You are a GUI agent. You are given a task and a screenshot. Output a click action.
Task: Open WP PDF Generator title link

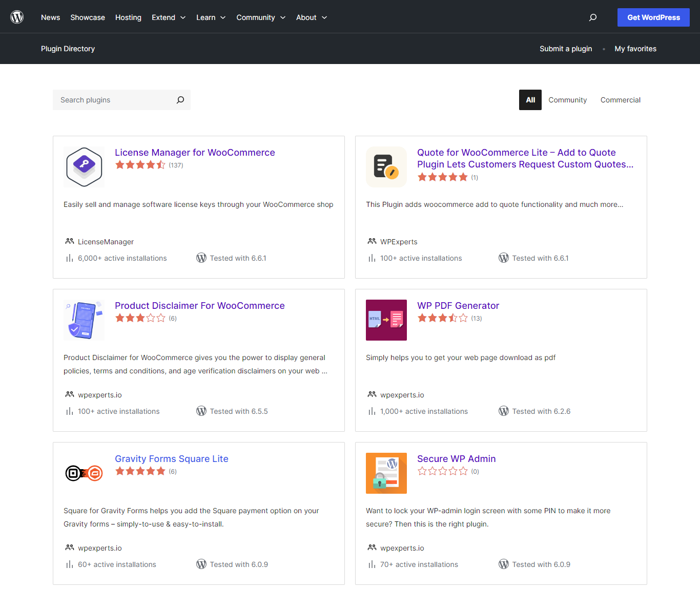[x=458, y=306]
